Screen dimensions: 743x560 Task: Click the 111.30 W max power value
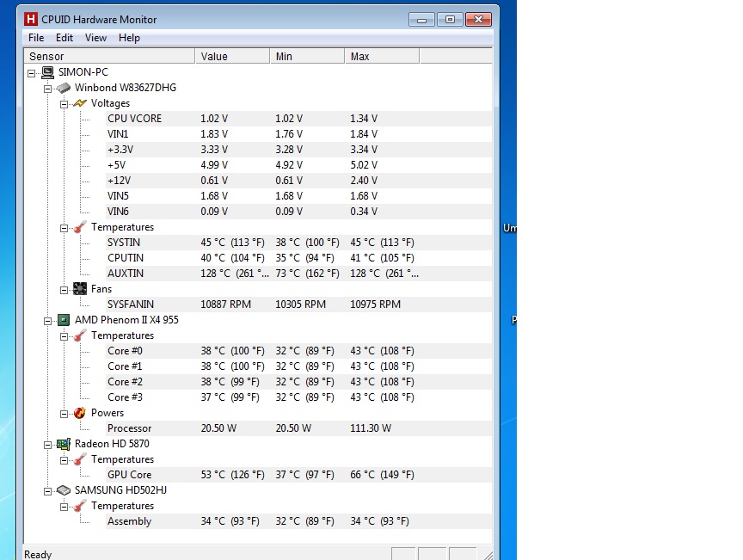point(371,428)
